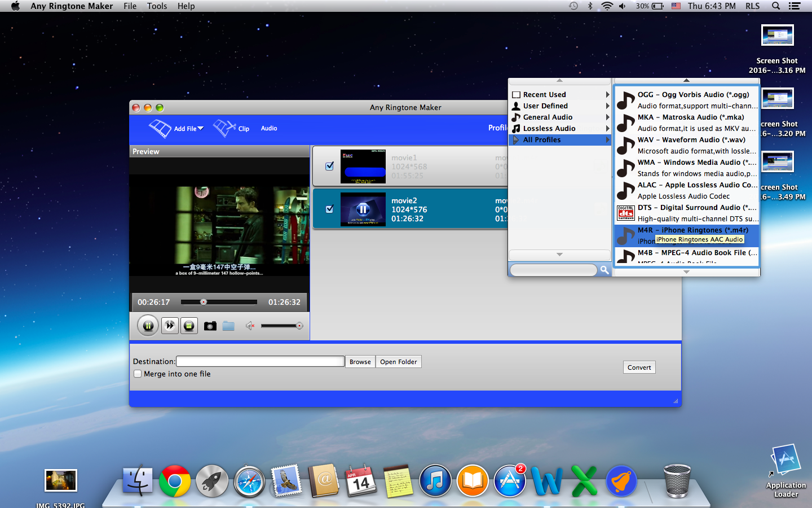
Task: Open the Tools menu
Action: tap(157, 6)
